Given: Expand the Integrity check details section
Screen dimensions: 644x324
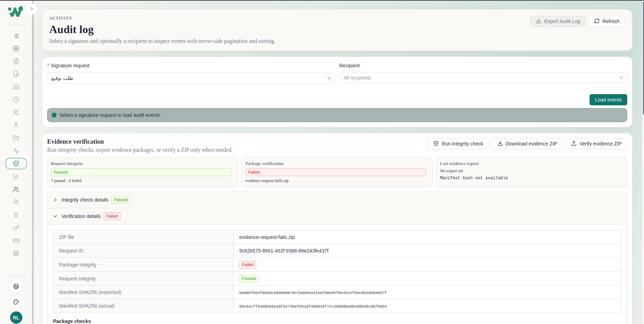Looking at the screenshot, I should pos(84,199).
